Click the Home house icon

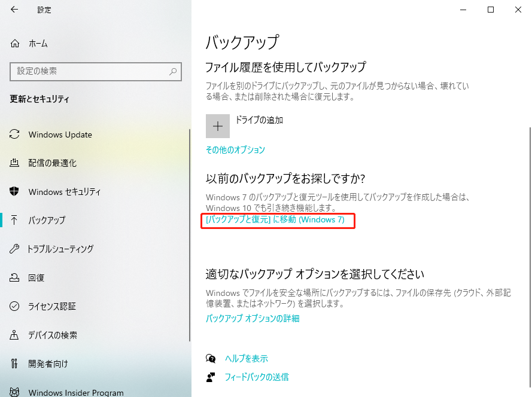point(15,44)
